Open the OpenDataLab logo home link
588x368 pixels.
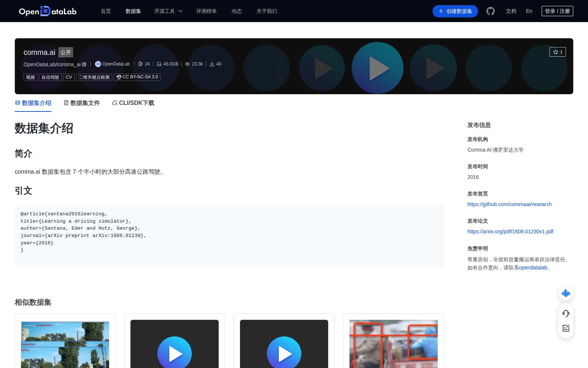[48, 11]
